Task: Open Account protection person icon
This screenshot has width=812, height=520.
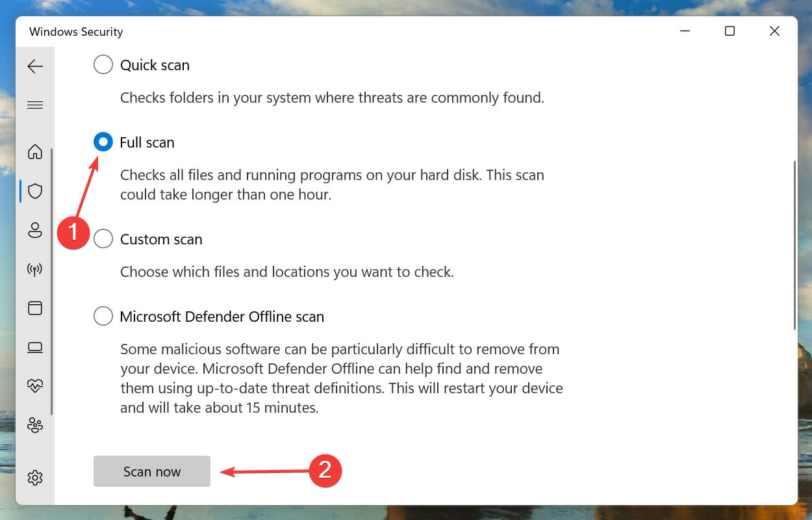Action: pos(35,229)
